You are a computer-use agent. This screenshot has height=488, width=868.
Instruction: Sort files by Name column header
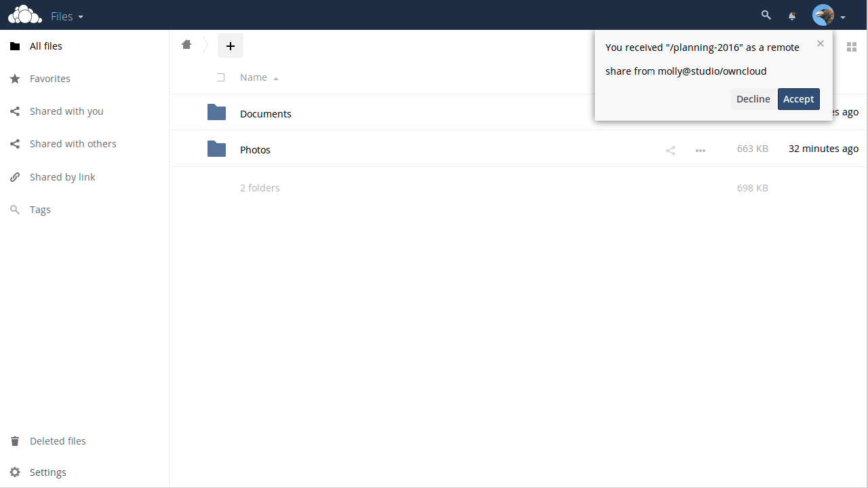coord(254,77)
